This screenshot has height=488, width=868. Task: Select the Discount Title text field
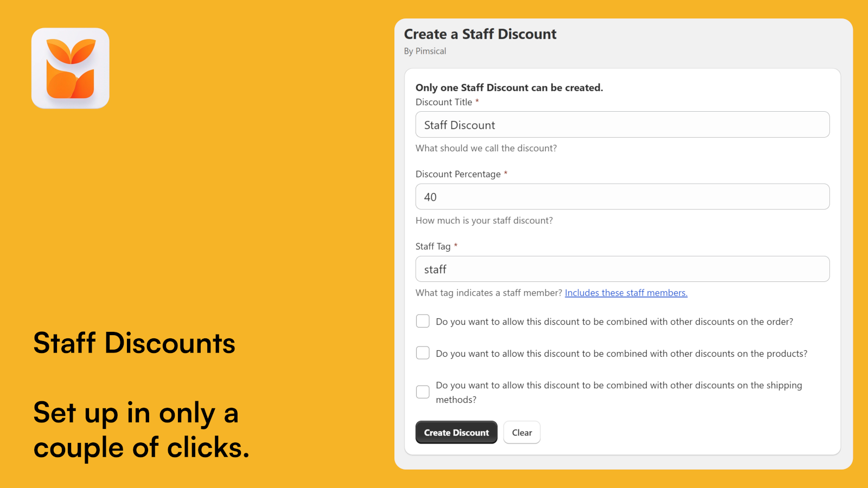click(x=622, y=124)
